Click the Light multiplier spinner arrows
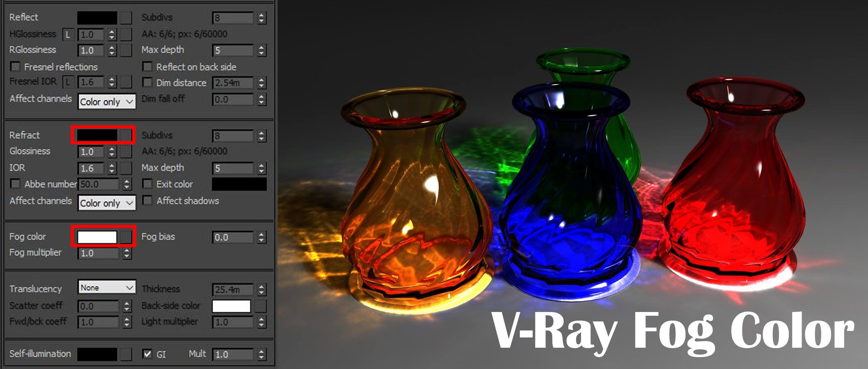 [262, 322]
